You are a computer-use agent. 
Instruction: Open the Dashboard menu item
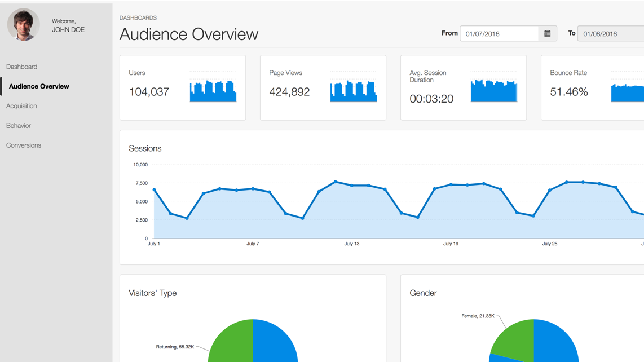tap(22, 67)
